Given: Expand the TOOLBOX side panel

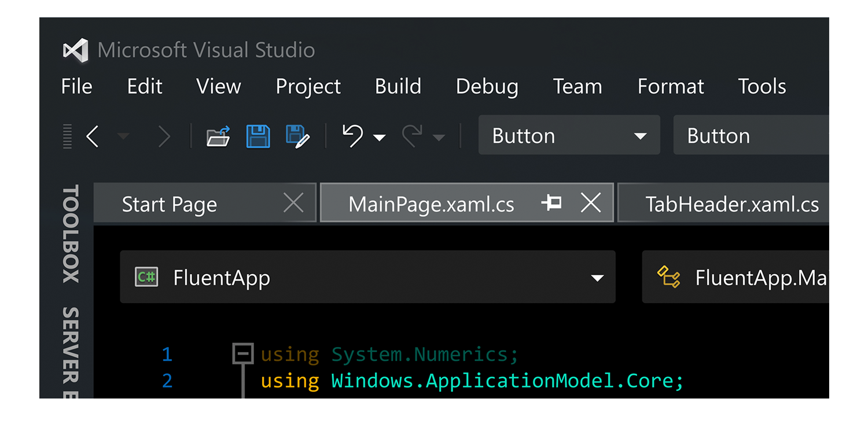Looking at the screenshot, I should click(x=71, y=234).
